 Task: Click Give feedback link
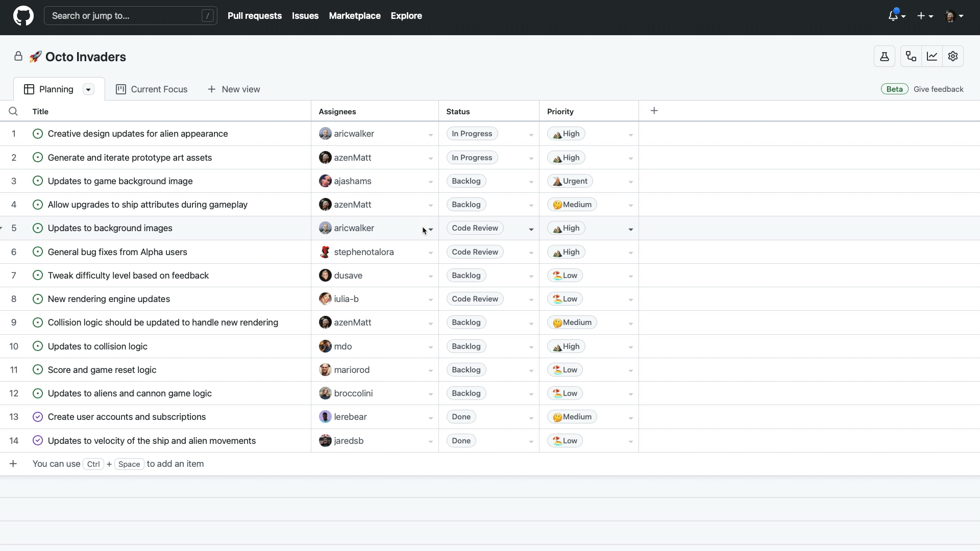click(x=938, y=89)
